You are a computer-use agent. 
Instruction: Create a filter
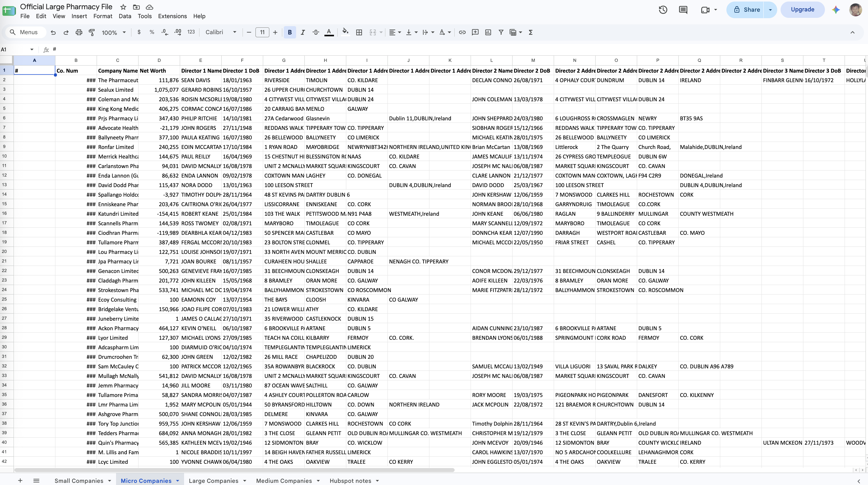(501, 32)
